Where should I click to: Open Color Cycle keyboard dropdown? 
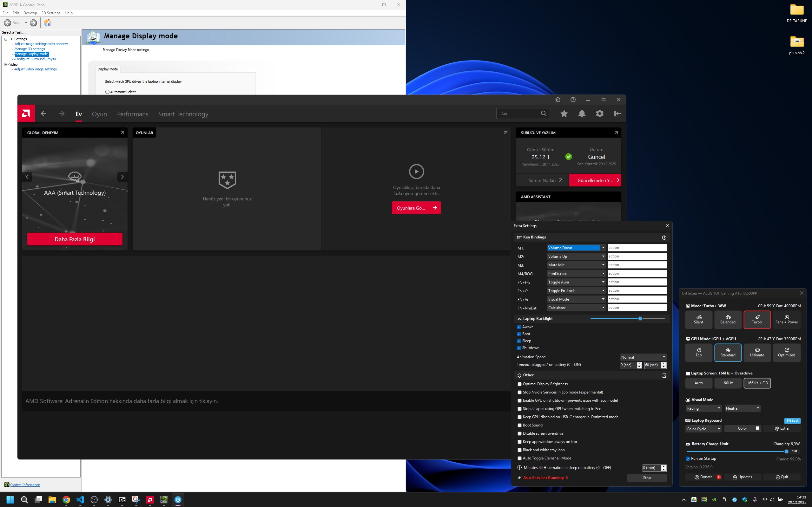point(703,429)
